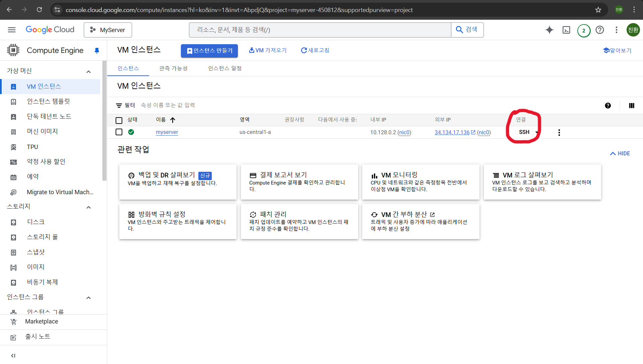
Task: Click the Compute Engine pin icon
Action: (97, 51)
